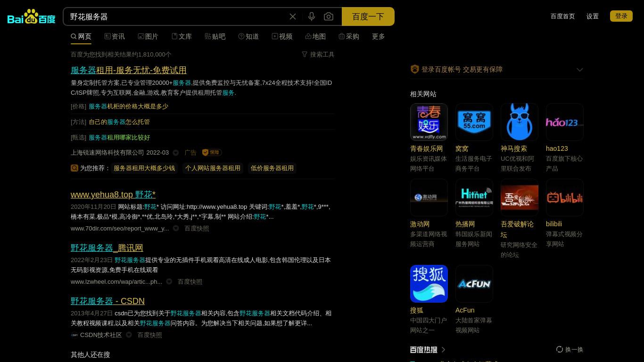644x362 pixels.
Task: Open 百度首页 link in header
Action: point(562,16)
